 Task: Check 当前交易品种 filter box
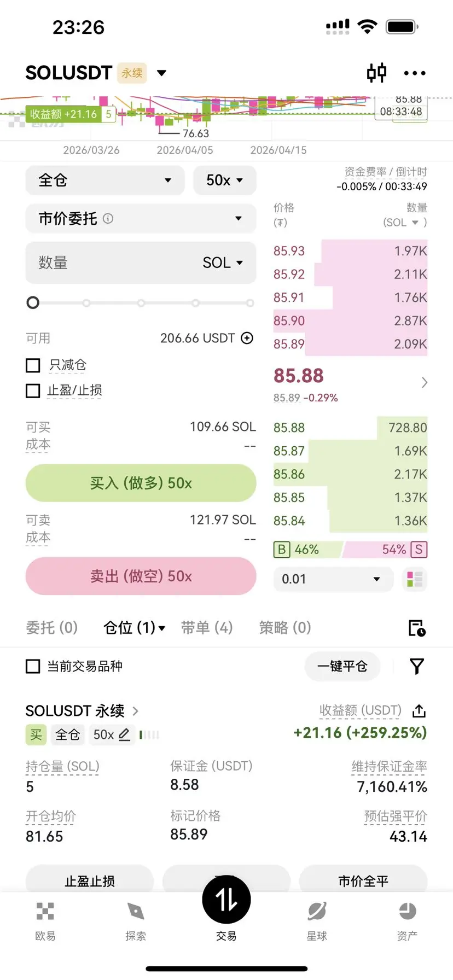[x=33, y=666]
